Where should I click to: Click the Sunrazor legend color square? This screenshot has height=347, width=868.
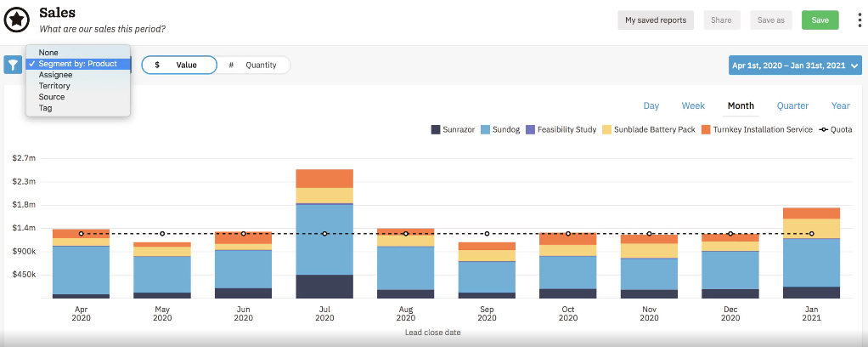coord(435,130)
